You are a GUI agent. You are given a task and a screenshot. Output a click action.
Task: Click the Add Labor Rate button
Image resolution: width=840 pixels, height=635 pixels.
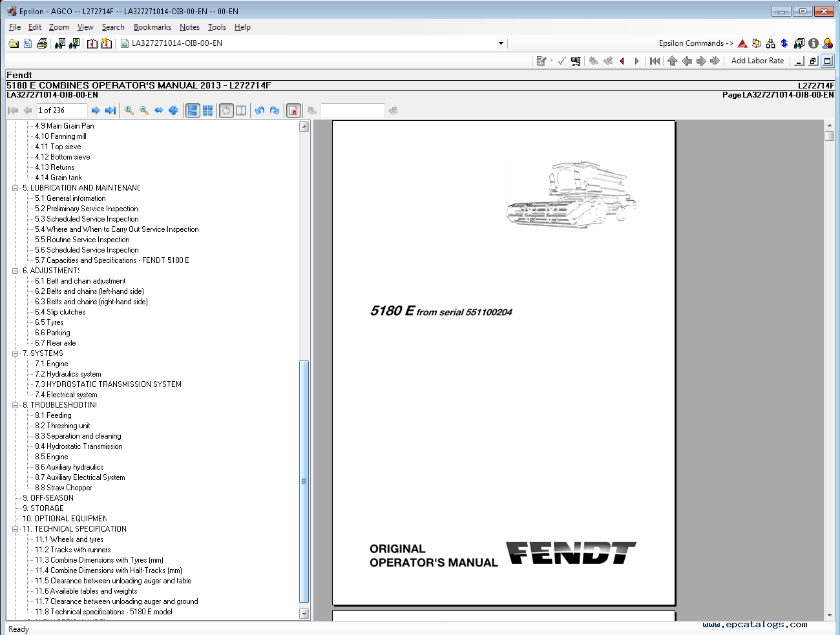pos(757,61)
